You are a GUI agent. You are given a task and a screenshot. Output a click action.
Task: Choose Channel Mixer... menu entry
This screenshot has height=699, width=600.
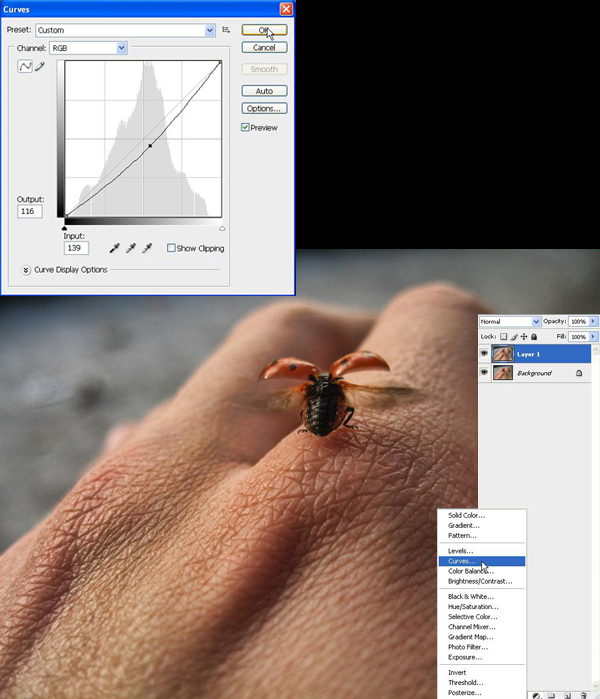click(x=472, y=627)
